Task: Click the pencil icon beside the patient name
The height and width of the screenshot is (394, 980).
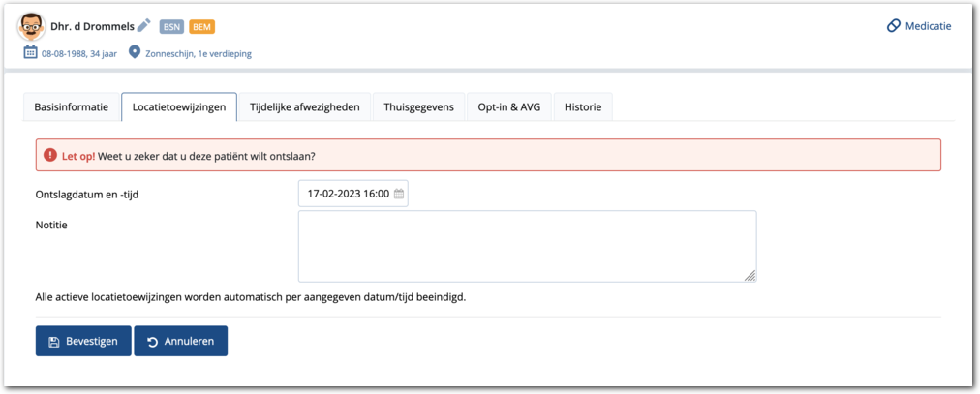Action: tap(144, 26)
